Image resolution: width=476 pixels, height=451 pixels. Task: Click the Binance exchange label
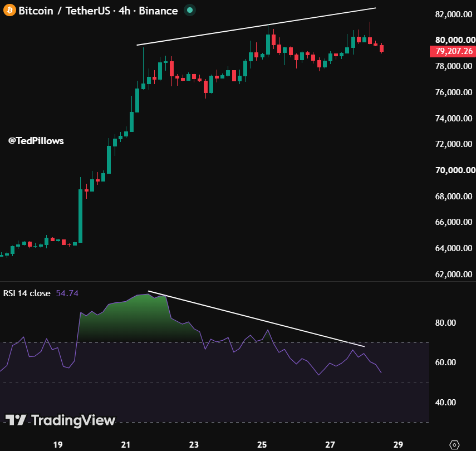(x=158, y=11)
